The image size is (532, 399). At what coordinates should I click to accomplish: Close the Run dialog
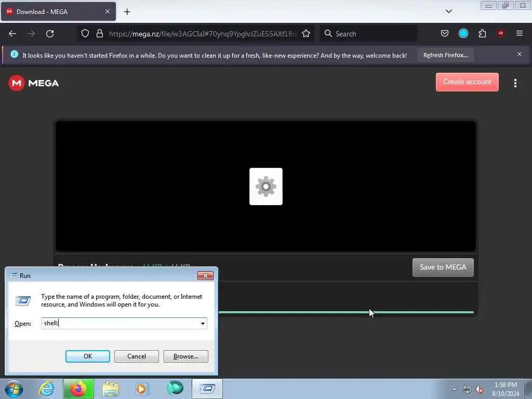coord(205,275)
